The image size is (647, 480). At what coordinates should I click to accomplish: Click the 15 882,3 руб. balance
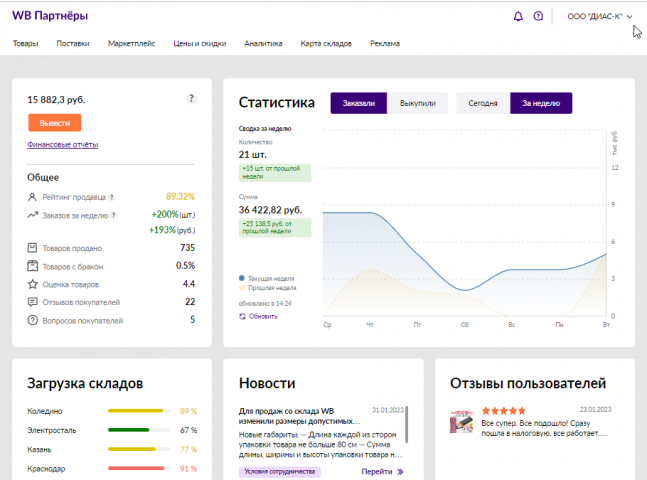[x=56, y=99]
